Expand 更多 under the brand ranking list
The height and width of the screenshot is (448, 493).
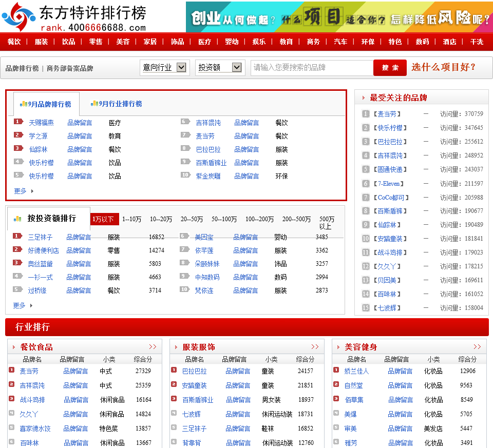click(x=23, y=191)
